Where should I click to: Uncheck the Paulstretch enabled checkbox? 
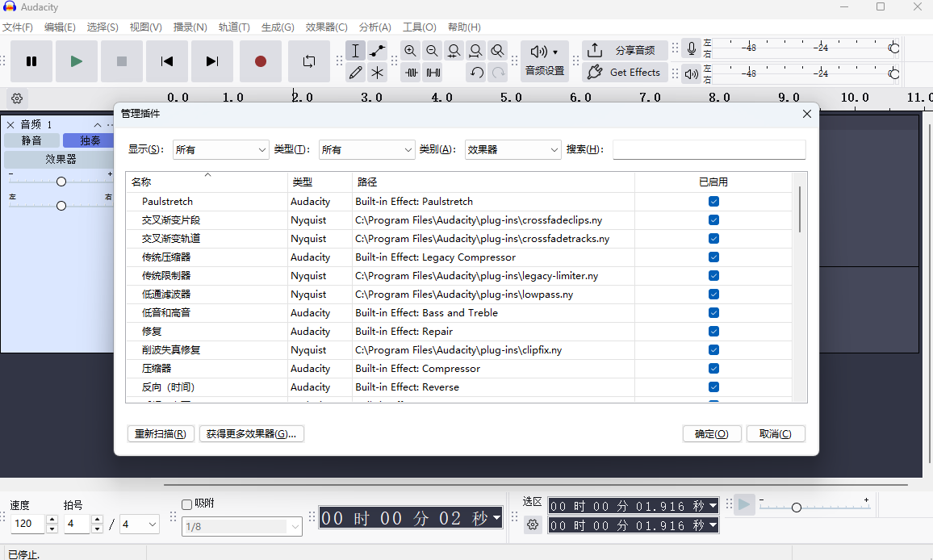[x=713, y=202]
